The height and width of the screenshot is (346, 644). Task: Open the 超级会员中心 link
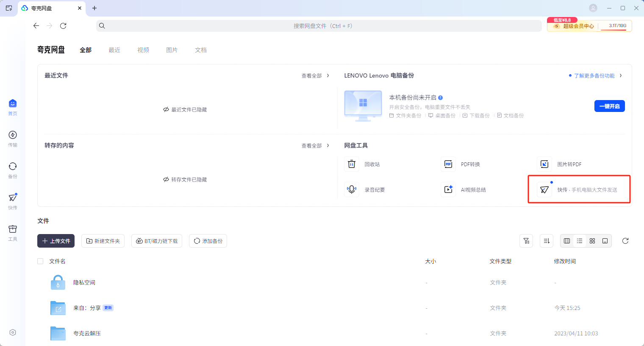coord(574,26)
